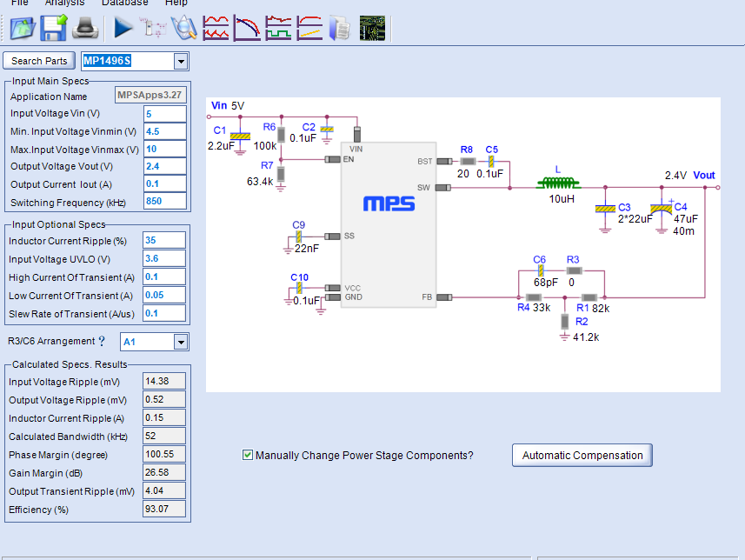The image size is (745, 560).
Task: Click the save floppy disk icon
Action: click(54, 28)
